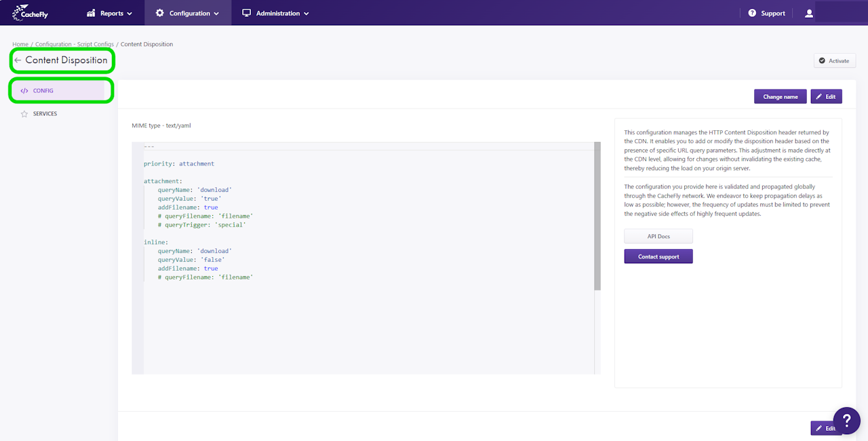Expand the Reports dropdown chevron
The width and height of the screenshot is (868, 441).
coord(130,14)
